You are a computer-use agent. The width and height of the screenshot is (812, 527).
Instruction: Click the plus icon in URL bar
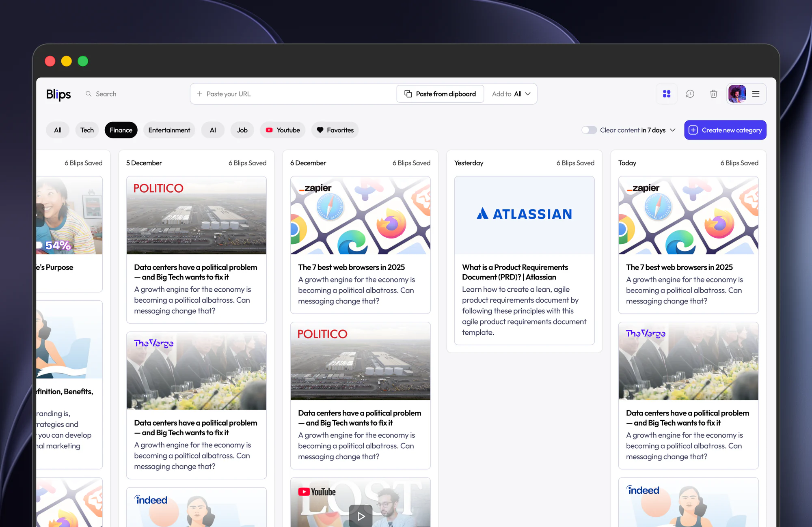[x=200, y=94]
